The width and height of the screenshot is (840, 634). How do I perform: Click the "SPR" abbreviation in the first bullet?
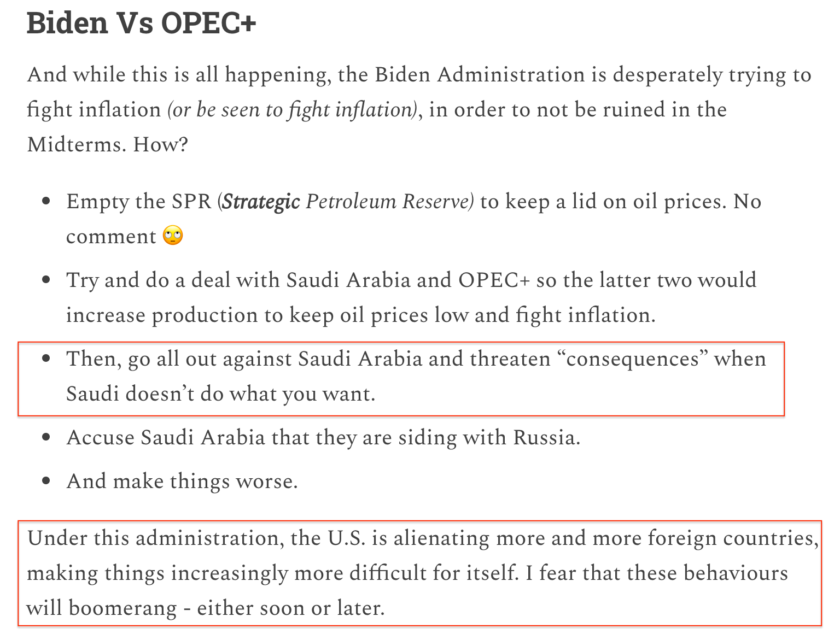[191, 202]
